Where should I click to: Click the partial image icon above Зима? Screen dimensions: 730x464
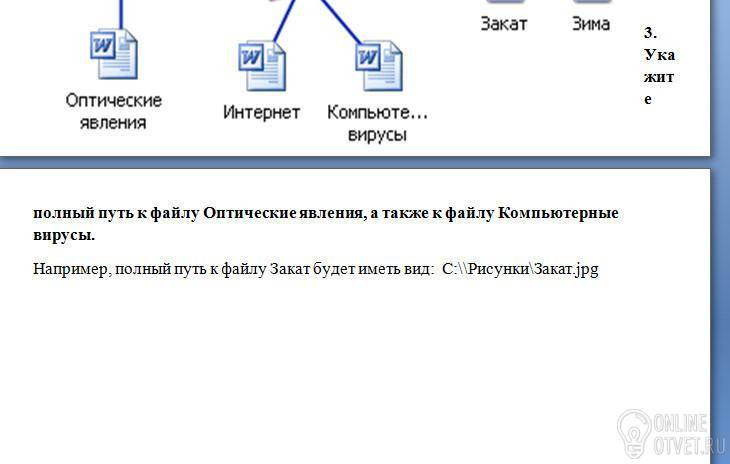click(592, 2)
